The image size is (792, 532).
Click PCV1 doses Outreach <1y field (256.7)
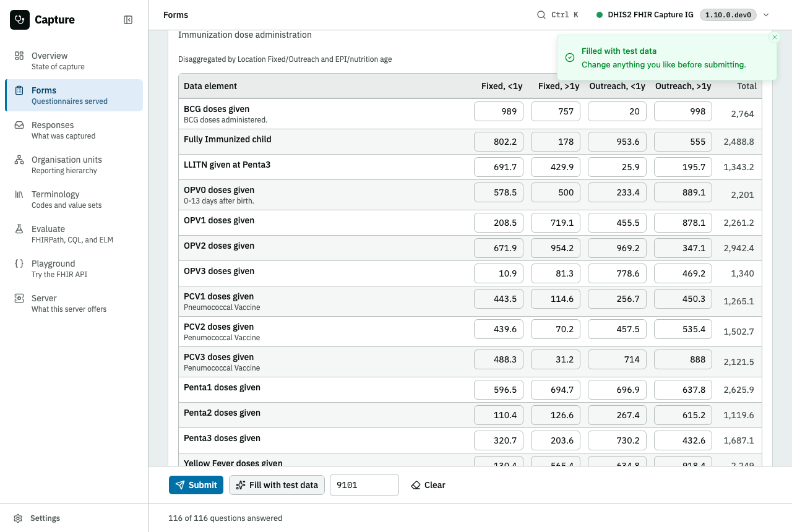tap(617, 299)
